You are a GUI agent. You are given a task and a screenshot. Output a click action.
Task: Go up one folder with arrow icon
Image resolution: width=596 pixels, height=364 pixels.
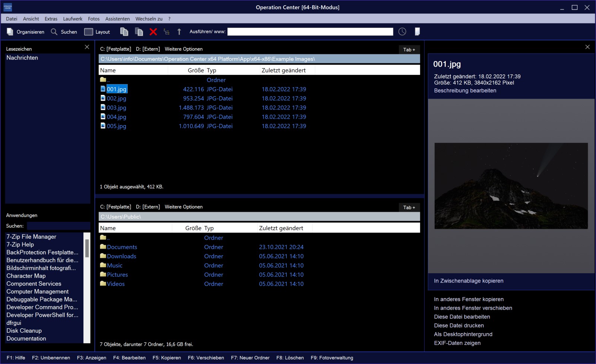tap(179, 32)
